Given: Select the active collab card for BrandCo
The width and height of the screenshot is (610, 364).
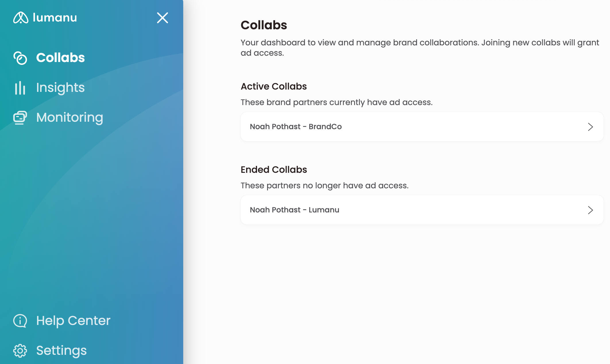Looking at the screenshot, I should point(422,127).
